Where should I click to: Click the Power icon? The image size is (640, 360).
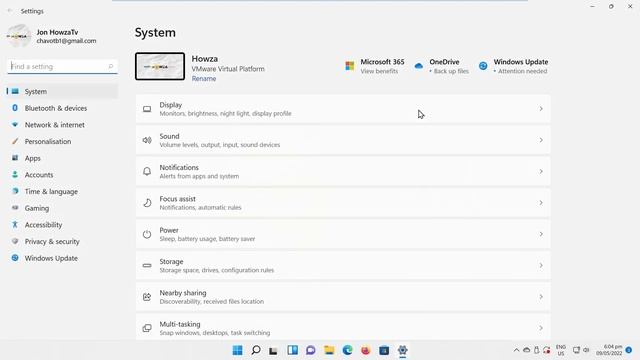point(147,234)
